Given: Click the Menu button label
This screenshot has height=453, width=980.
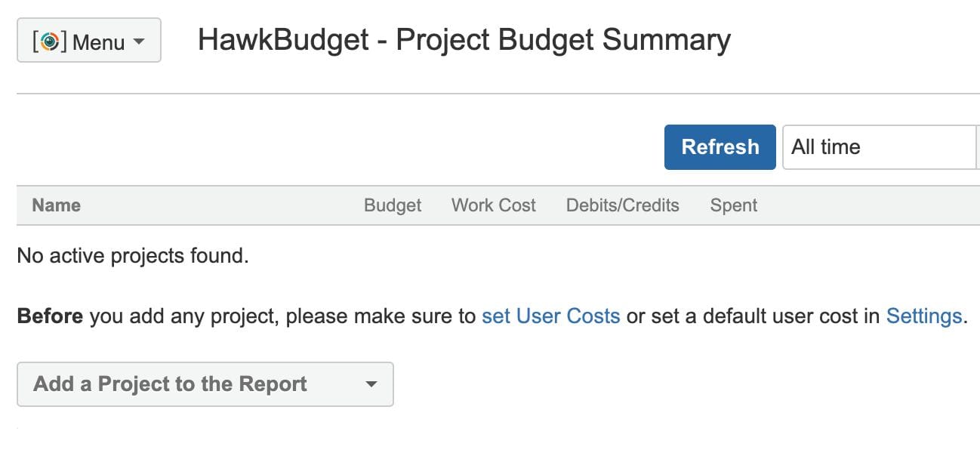Looking at the screenshot, I should coord(99,42).
